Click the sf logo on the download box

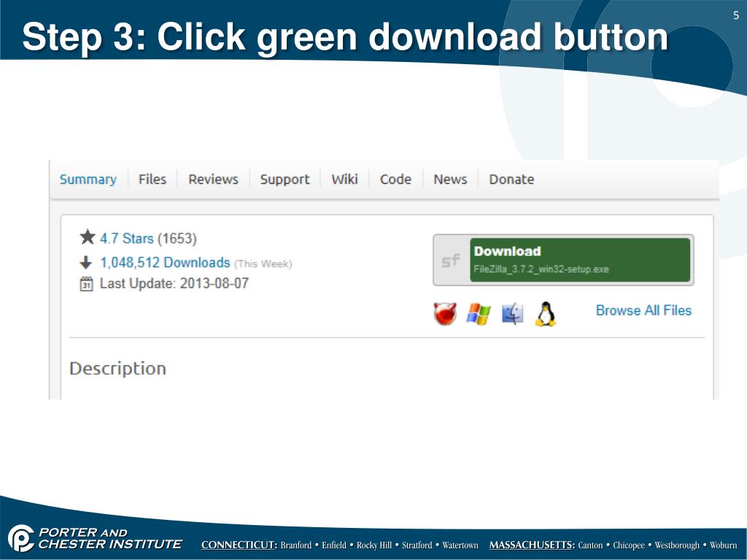451,260
